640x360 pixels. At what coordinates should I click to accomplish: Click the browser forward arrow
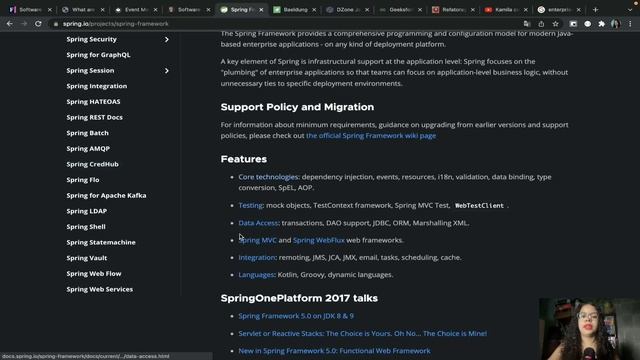pos(24,24)
